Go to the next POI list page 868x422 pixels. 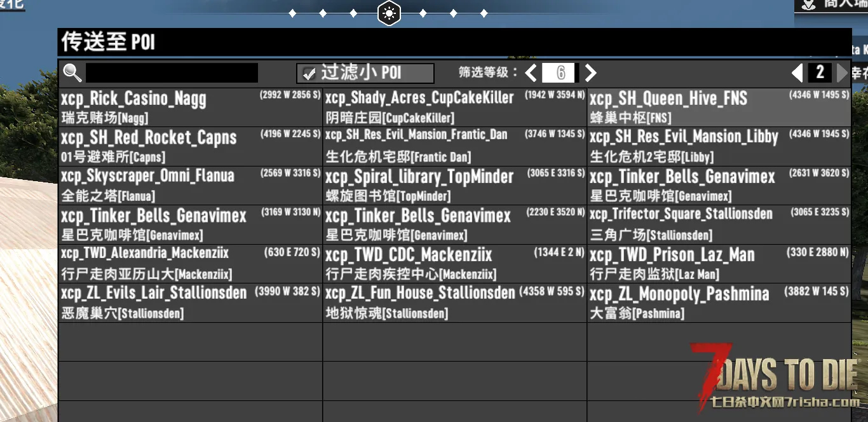pos(843,73)
